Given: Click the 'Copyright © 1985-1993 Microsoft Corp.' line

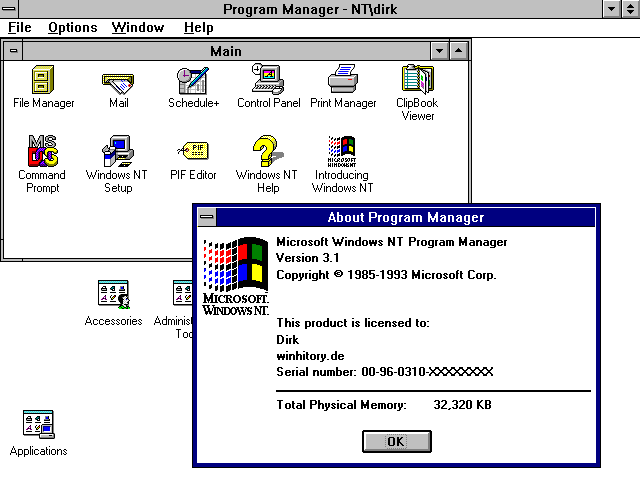Looking at the screenshot, I should pos(386,275).
